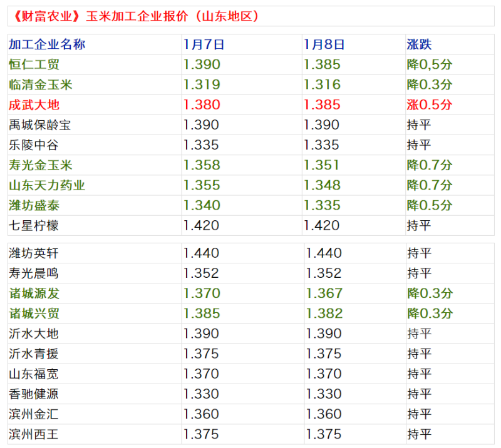The height and width of the screenshot is (448, 501).
Task: Click 持平 in the 滨州西王 row
Action: tap(419, 434)
